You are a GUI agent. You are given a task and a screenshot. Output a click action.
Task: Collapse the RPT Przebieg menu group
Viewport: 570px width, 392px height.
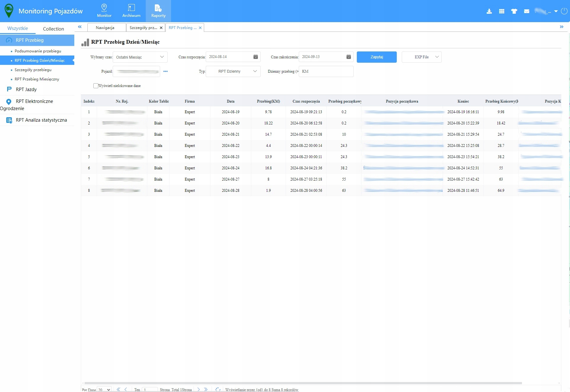click(37, 40)
